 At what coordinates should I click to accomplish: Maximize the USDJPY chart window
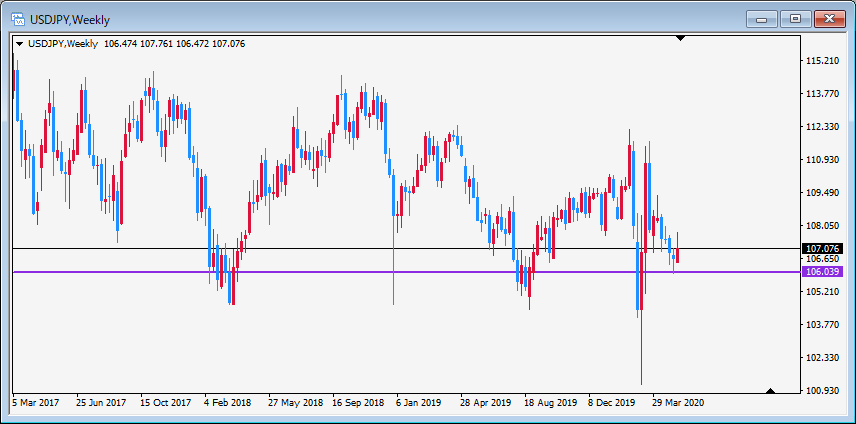coord(795,20)
